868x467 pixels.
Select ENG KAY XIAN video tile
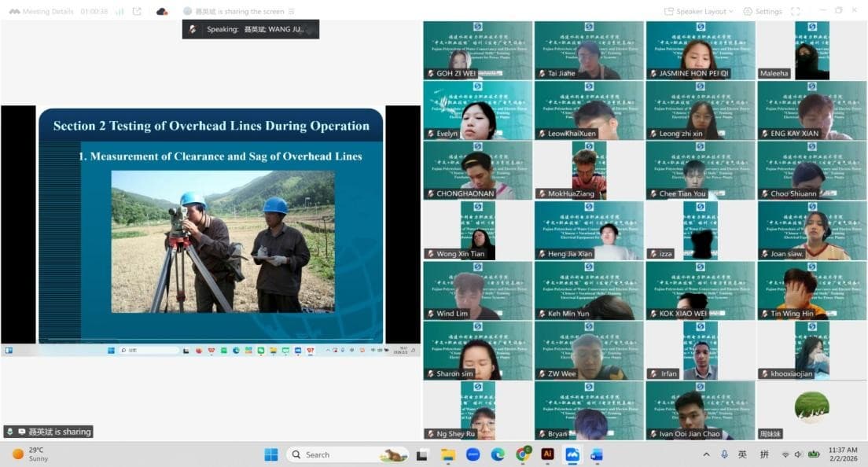click(x=812, y=111)
